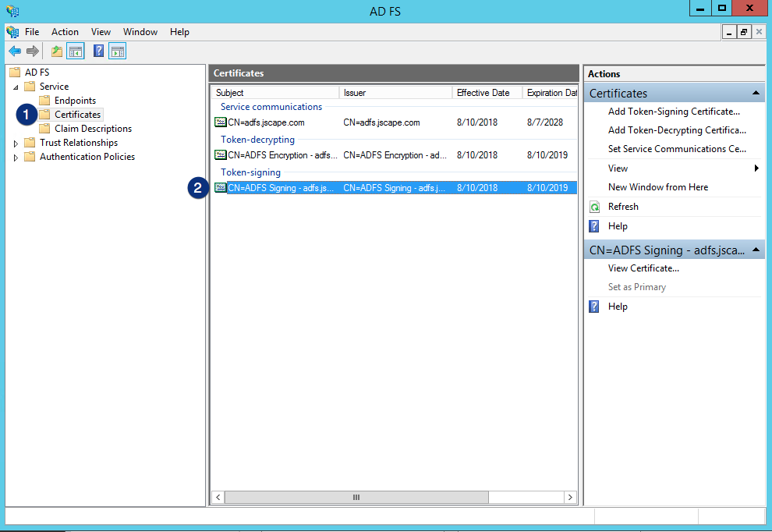Click View Certificate action
This screenshot has width=772, height=532.
pyautogui.click(x=643, y=268)
